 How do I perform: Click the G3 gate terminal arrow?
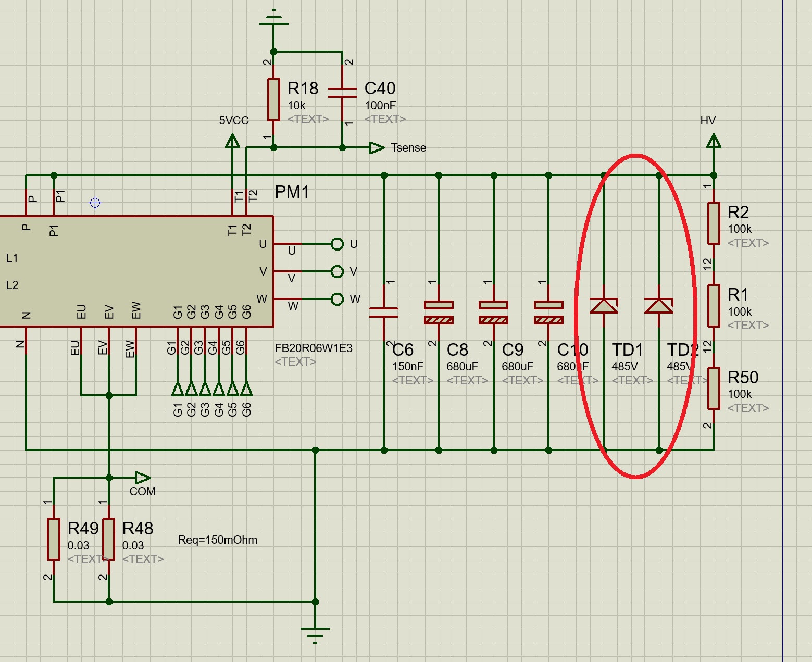205,389
